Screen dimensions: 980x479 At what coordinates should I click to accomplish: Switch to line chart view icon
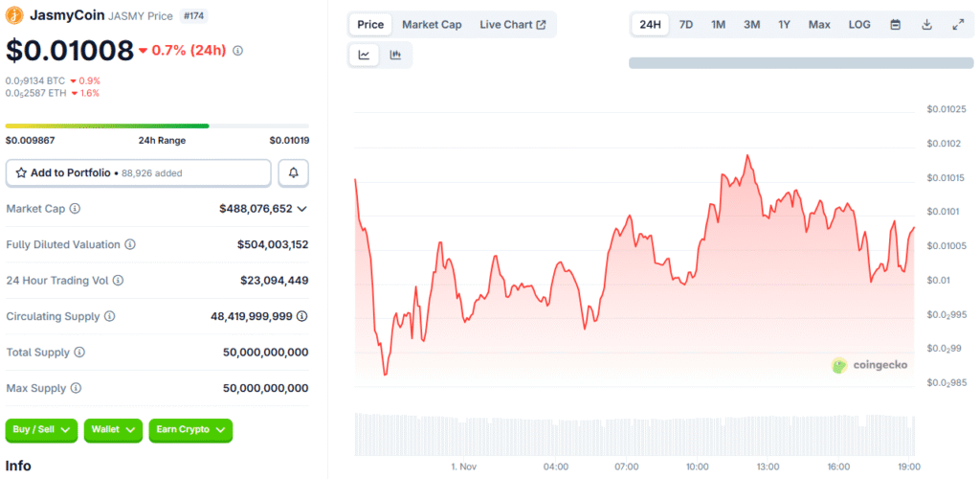coord(365,56)
